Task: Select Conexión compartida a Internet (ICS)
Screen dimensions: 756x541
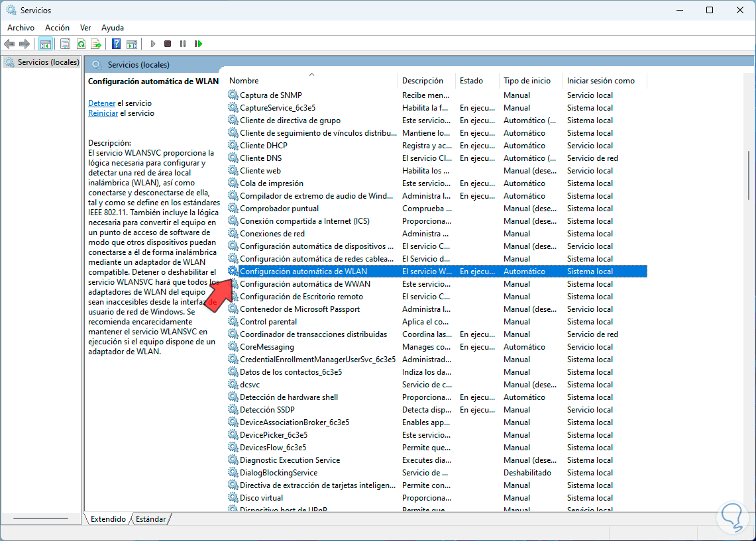Action: [x=437, y=221]
